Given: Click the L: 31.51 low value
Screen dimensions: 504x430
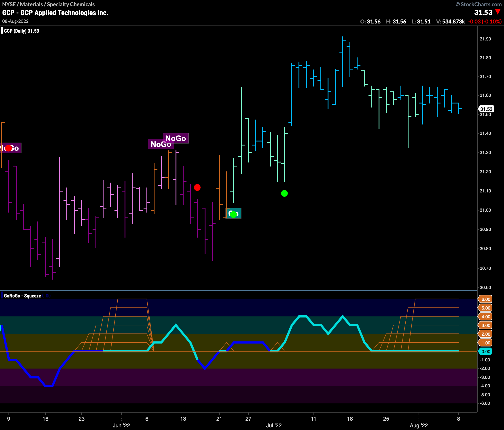Looking at the screenshot, I should (421, 22).
